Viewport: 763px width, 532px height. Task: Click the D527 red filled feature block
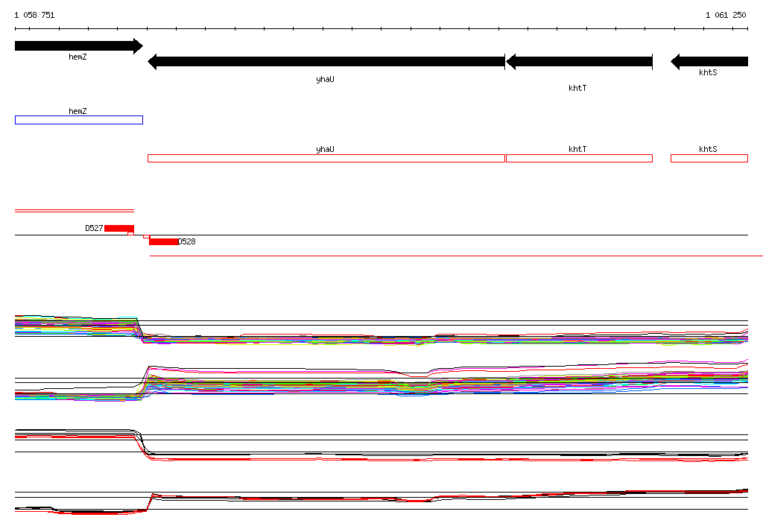click(119, 228)
